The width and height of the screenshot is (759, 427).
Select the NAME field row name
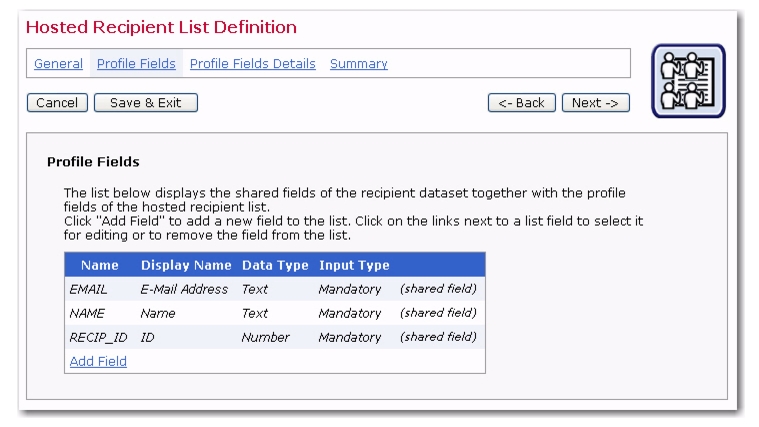pyautogui.click(x=87, y=313)
